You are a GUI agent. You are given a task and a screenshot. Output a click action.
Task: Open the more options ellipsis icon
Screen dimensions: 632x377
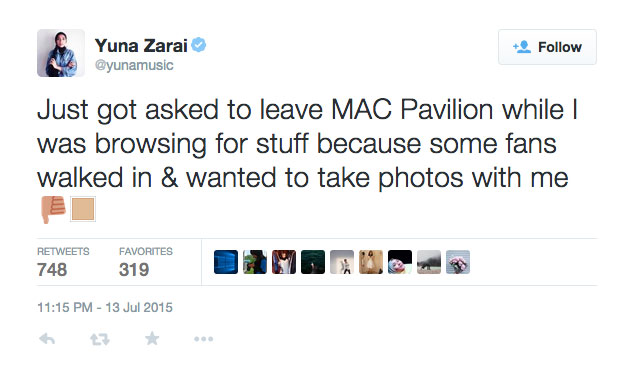tap(204, 339)
